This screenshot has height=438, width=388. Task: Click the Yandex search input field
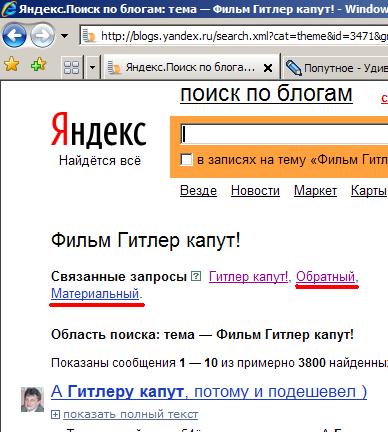click(284, 134)
